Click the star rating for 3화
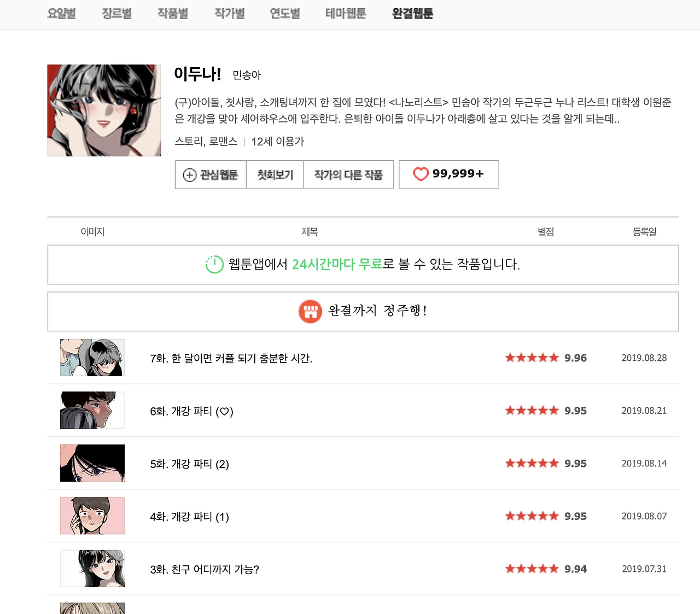This screenshot has height=614, width=700. [x=532, y=569]
